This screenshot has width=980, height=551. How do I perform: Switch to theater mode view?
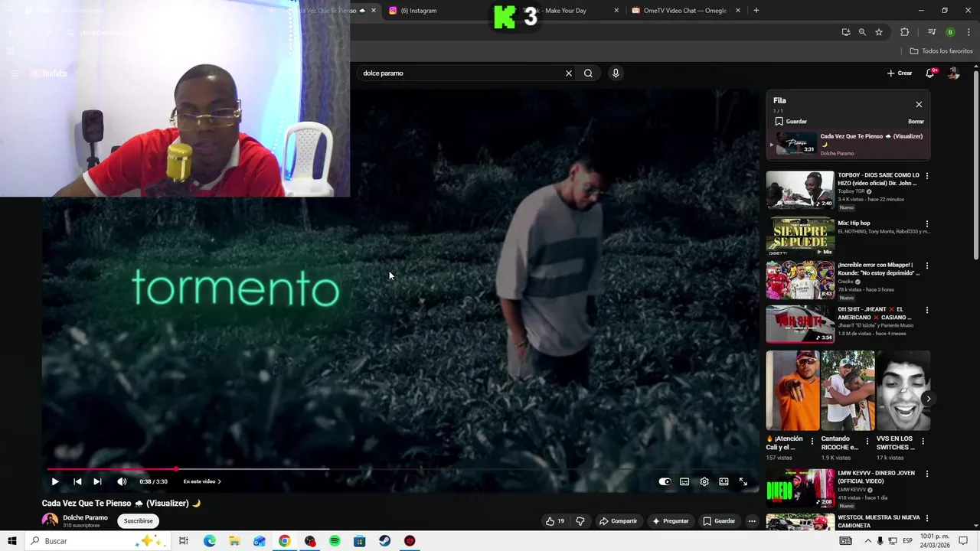pyautogui.click(x=724, y=481)
